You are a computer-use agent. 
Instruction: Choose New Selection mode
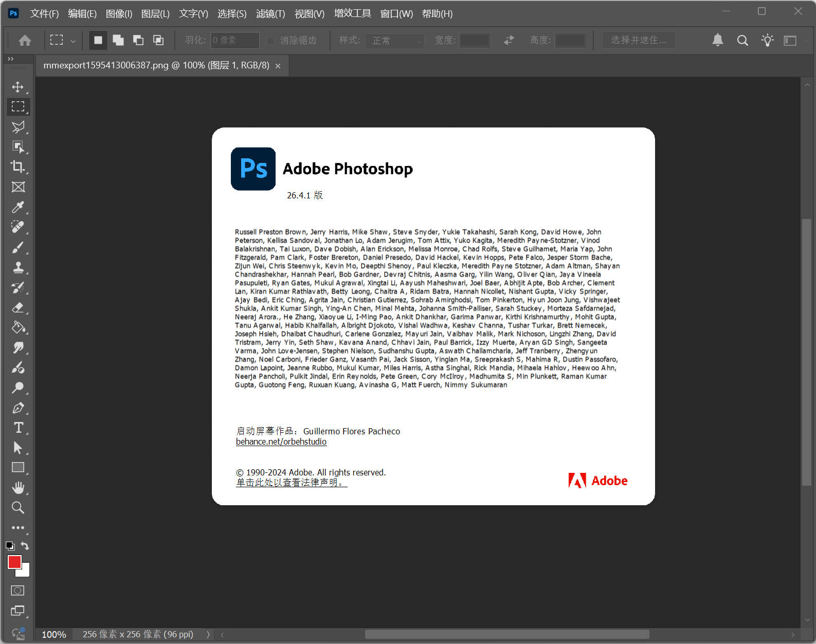[98, 40]
